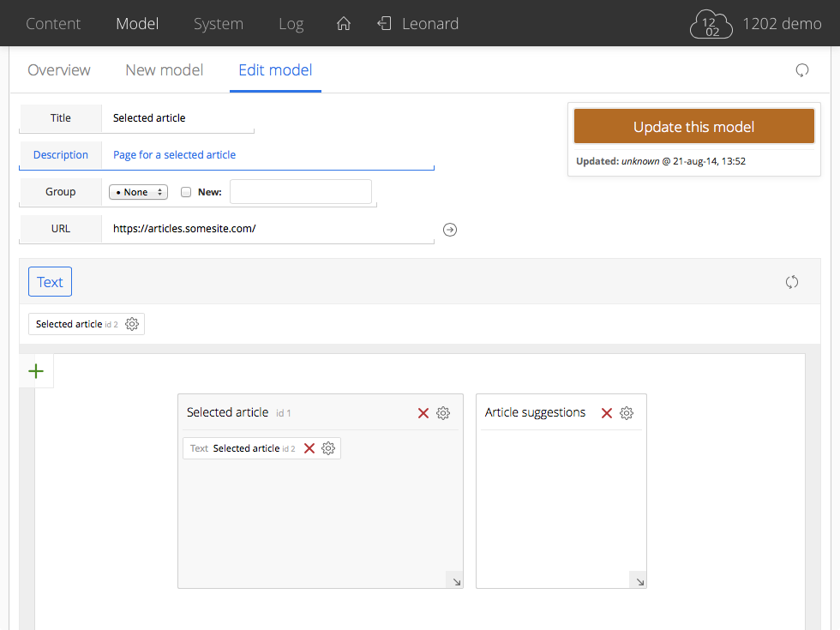Open the Group dropdown showing None
This screenshot has width=840, height=630.
138,193
